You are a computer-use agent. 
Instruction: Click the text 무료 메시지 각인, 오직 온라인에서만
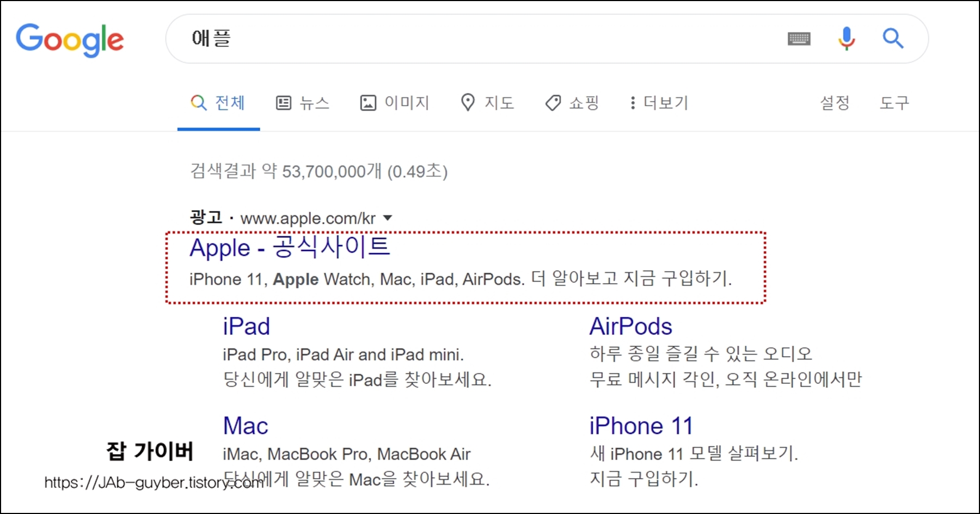(x=726, y=379)
